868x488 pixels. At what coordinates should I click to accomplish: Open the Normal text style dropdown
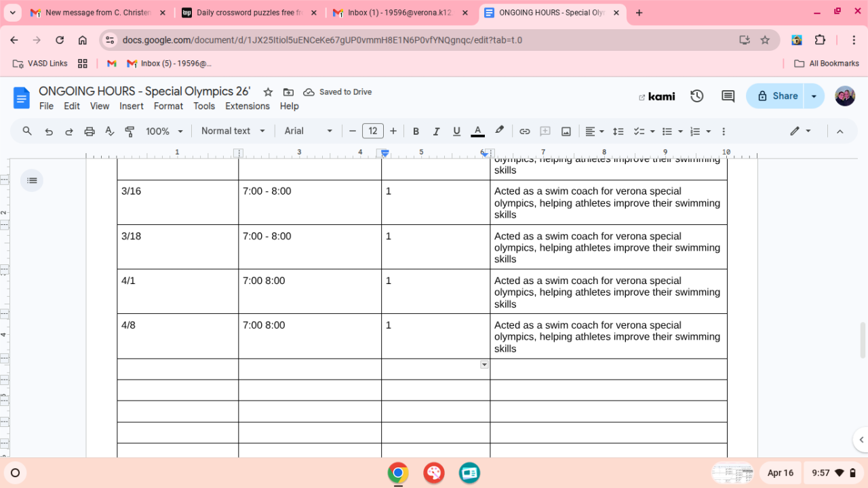[233, 131]
